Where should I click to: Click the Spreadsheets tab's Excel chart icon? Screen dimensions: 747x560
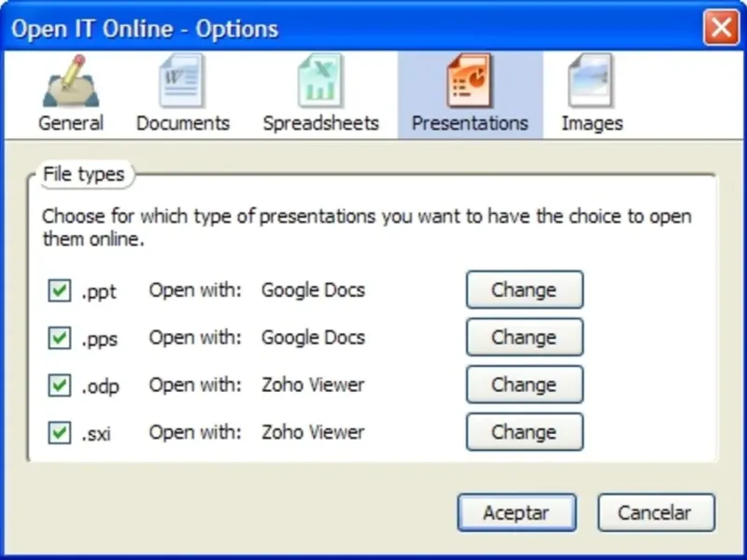(319, 81)
